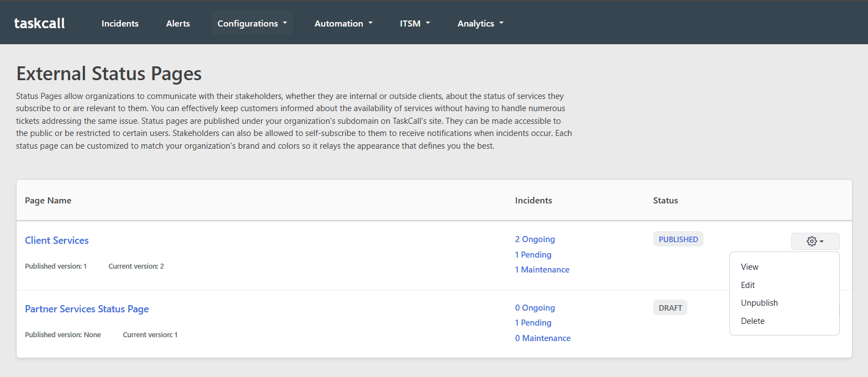View 1 Pending incident for Client Services
This screenshot has height=377, width=868.
click(x=533, y=255)
